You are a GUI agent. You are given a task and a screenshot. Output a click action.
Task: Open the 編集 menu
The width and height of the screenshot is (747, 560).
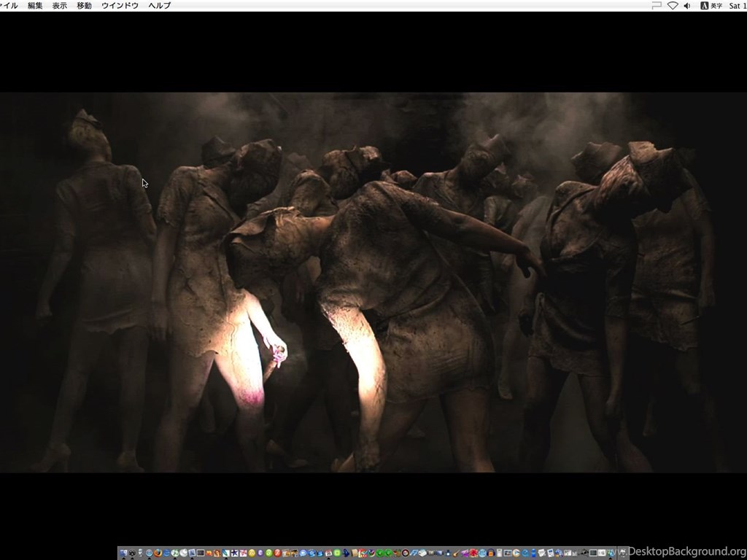pos(35,6)
